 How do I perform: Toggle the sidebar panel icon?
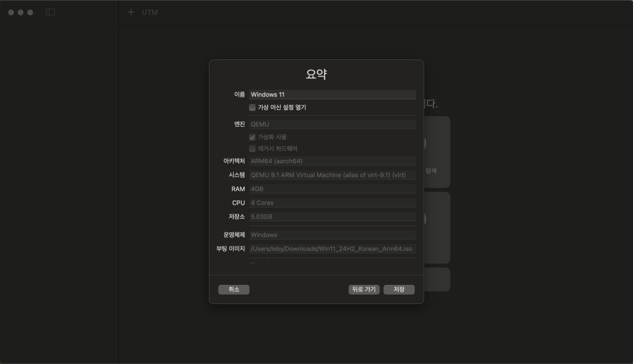click(x=51, y=12)
